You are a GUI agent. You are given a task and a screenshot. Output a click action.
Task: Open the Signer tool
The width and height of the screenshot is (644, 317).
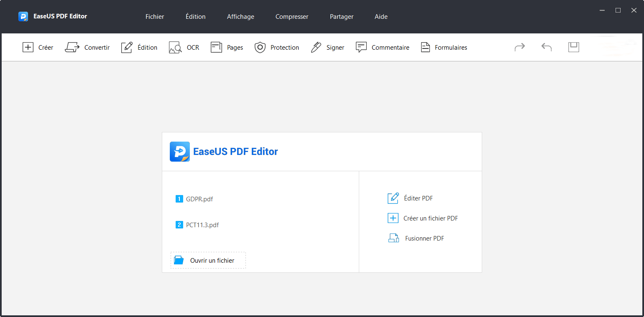pyautogui.click(x=328, y=47)
